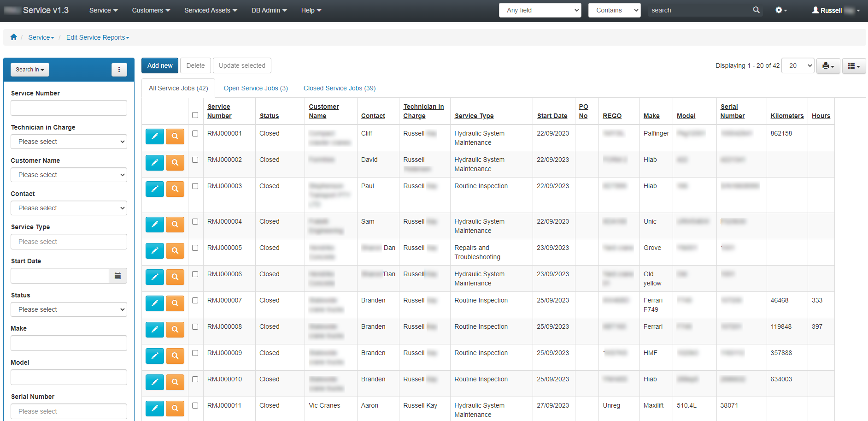Open the print options button
Screen dimensions: 868x421
pos(828,66)
